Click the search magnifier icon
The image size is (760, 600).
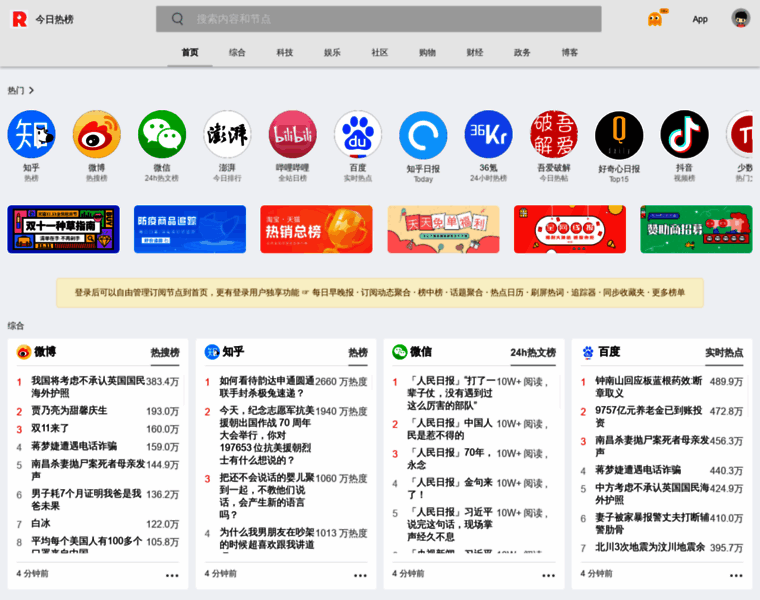(x=177, y=19)
